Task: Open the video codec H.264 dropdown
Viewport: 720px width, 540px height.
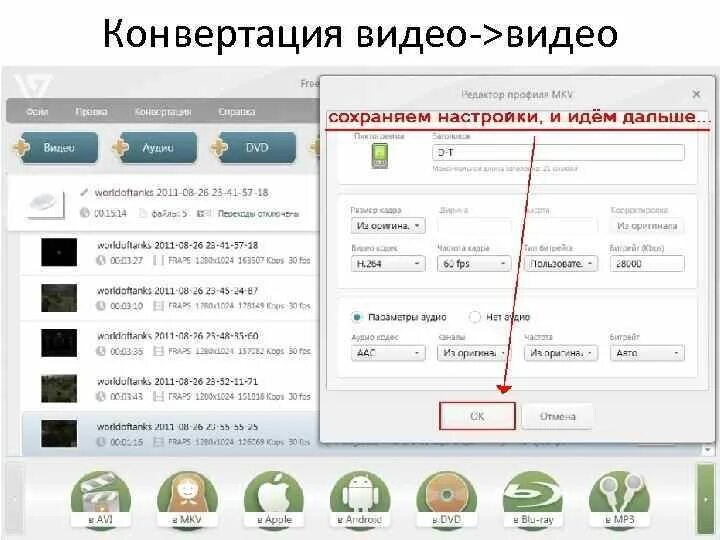Action: tap(388, 264)
